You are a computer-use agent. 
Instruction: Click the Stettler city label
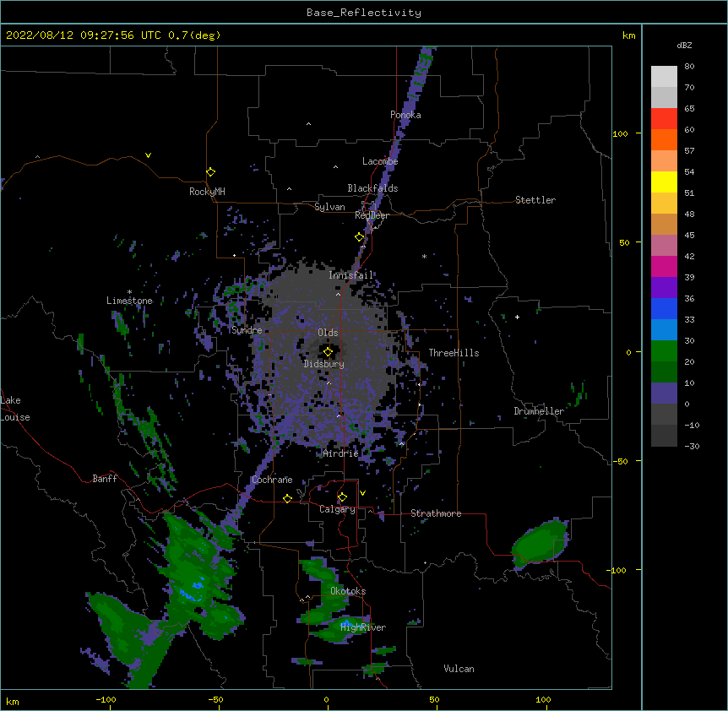(x=535, y=200)
